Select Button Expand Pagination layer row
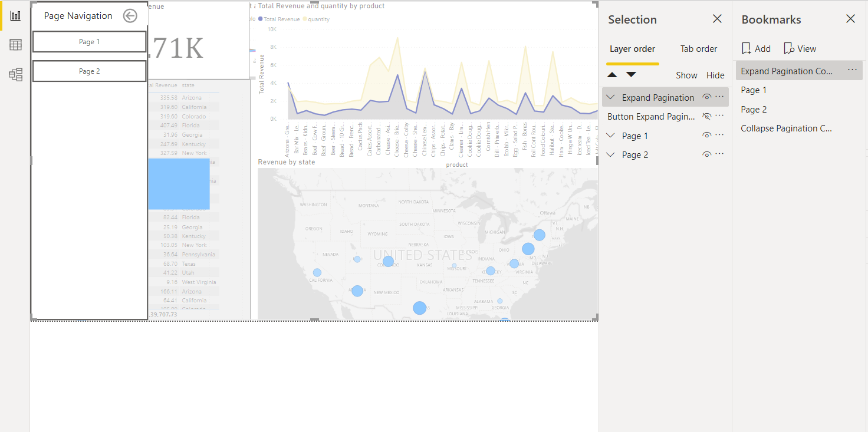 coord(665,116)
